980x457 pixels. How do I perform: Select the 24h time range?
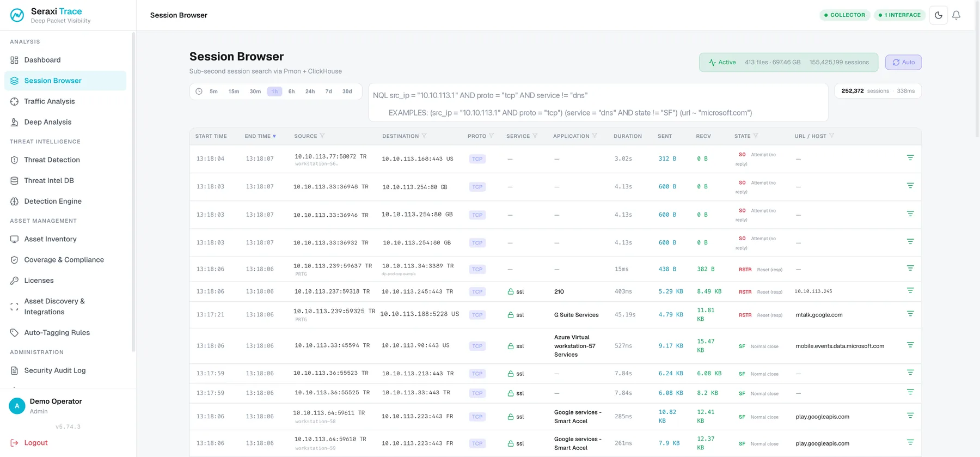coord(310,92)
